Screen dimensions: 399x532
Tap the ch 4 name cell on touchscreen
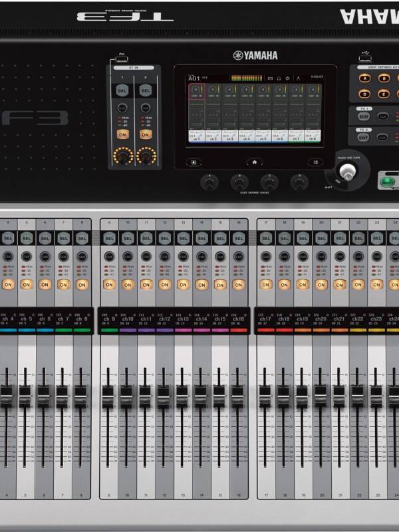(x=246, y=136)
